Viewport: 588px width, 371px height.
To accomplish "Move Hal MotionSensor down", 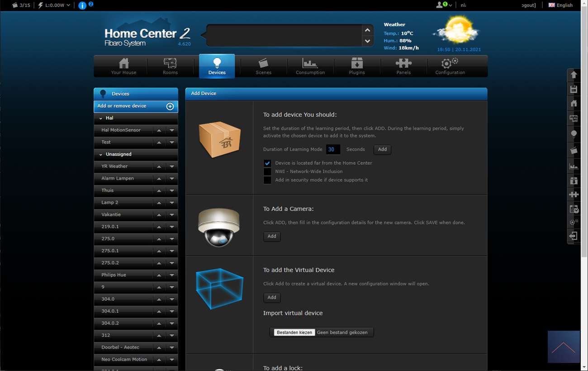I will pos(172,130).
